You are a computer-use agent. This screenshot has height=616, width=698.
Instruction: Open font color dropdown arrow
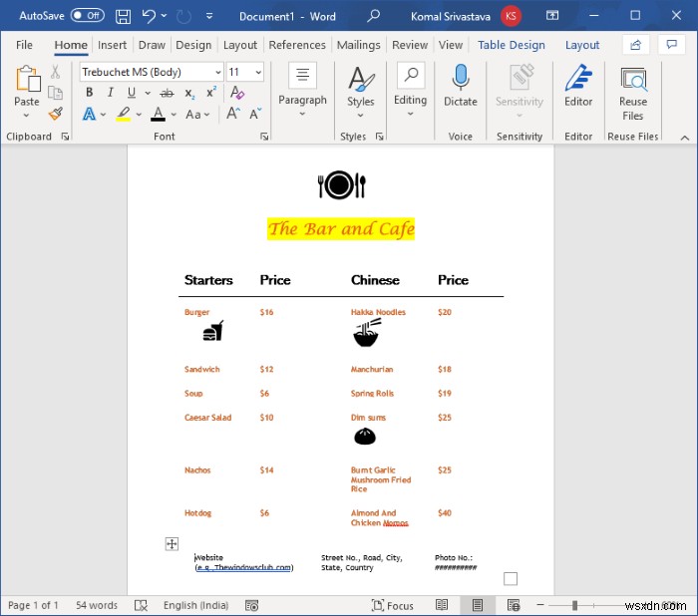coord(174,115)
